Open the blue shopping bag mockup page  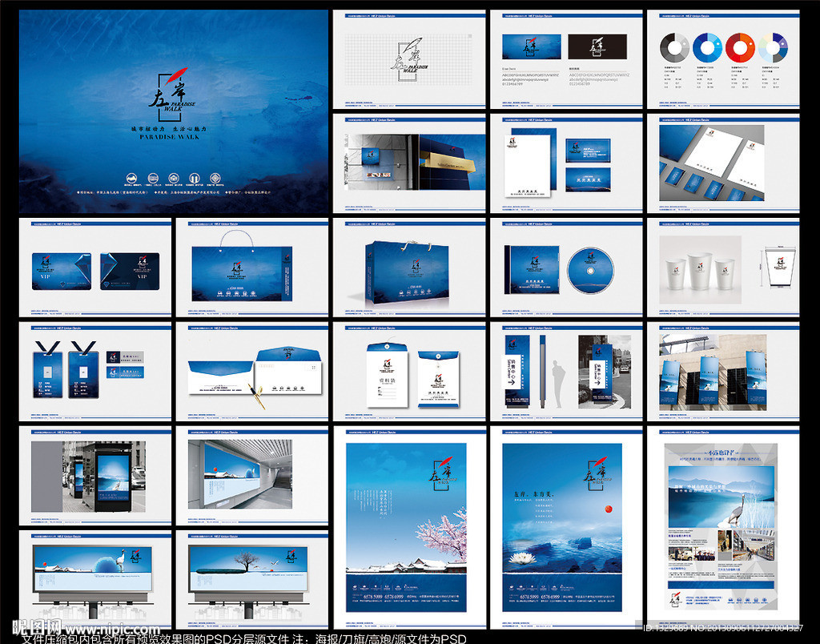pyautogui.click(x=409, y=270)
